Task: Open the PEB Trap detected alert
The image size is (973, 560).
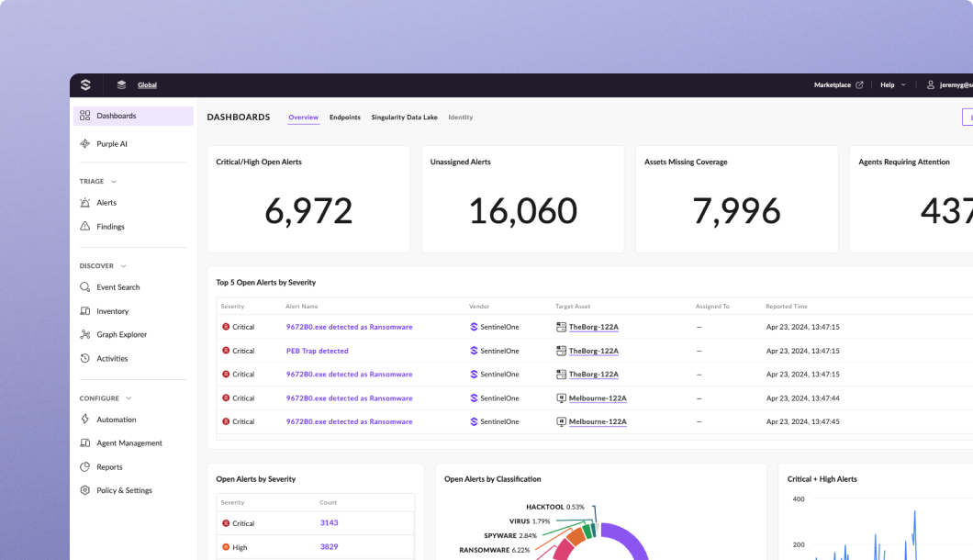Action: [318, 351]
